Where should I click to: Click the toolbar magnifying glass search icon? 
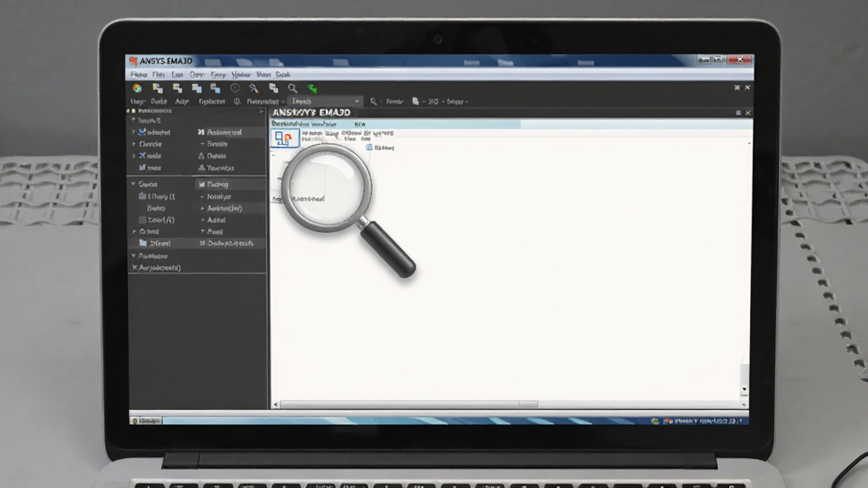tap(292, 88)
